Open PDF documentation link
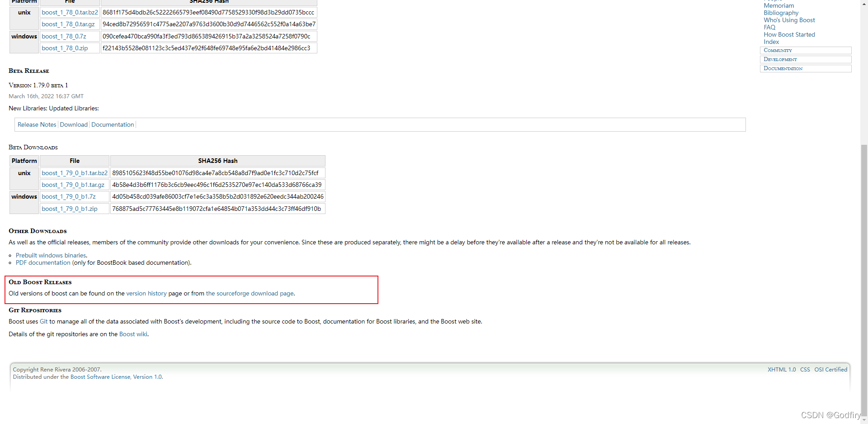The height and width of the screenshot is (424, 868). click(43, 262)
